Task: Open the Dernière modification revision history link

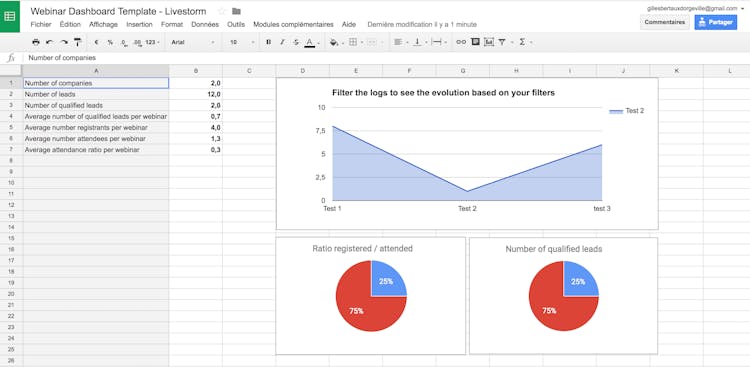Action: coord(422,24)
